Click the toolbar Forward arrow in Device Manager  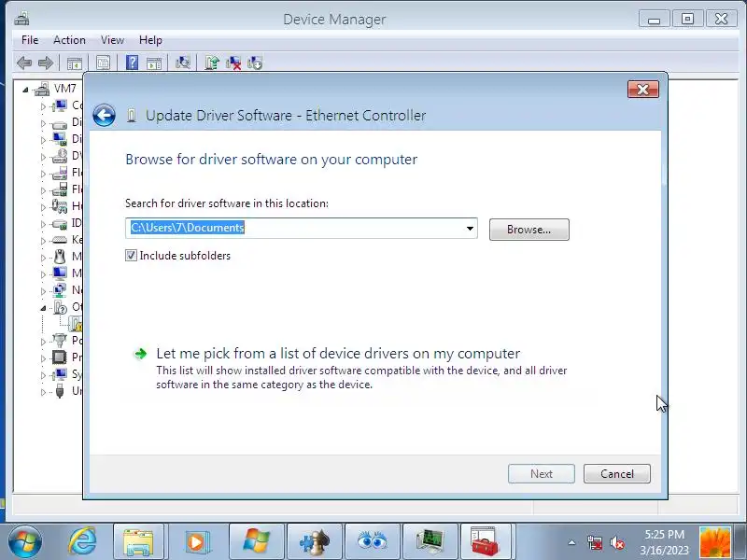46,63
